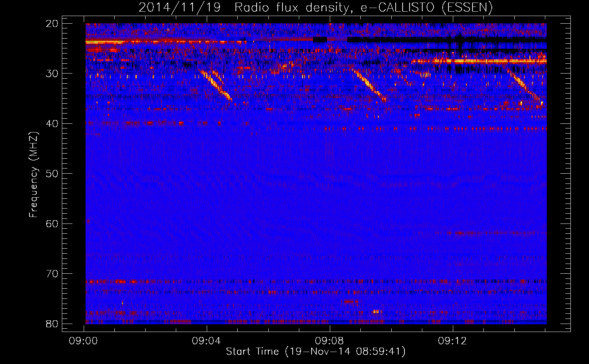The width and height of the screenshot is (589, 364).
Task: Click the '09:04' time tick label
Action: (x=206, y=341)
